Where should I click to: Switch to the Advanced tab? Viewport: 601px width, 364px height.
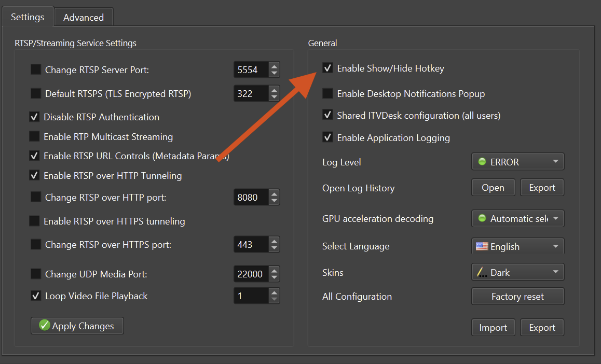[x=84, y=17]
